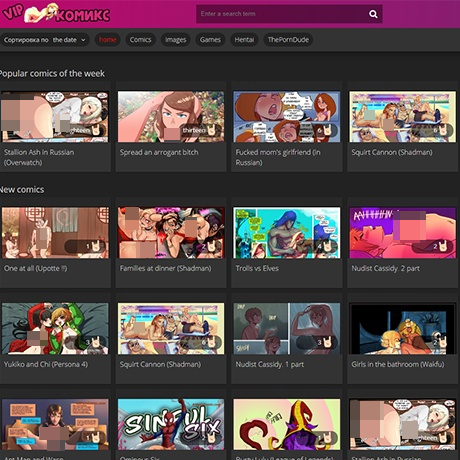Click 'Popular comics of the week' heading
The height and width of the screenshot is (460, 460).
click(52, 73)
